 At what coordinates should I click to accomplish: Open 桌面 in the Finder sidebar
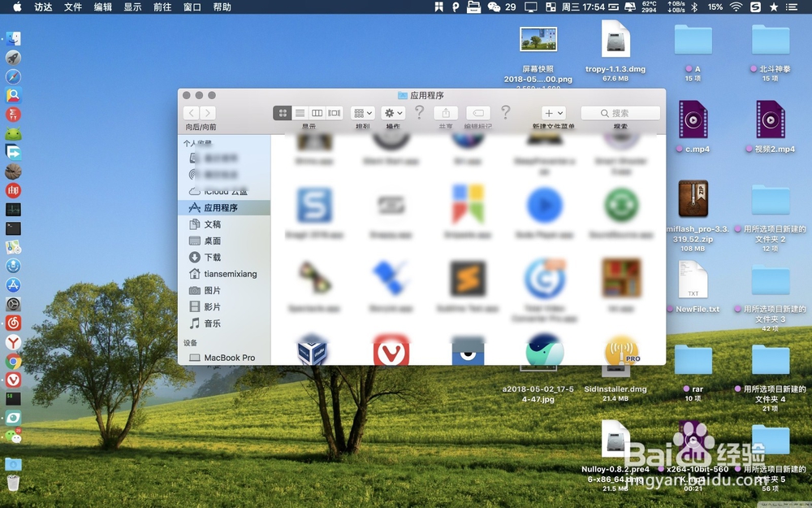[x=224, y=241]
